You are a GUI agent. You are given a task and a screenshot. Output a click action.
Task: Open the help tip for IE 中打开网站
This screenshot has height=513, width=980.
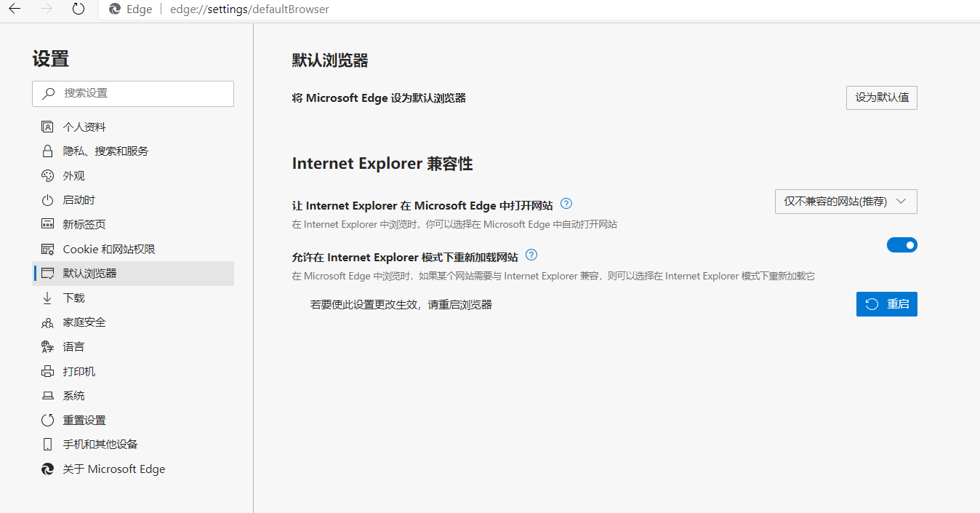pos(566,204)
